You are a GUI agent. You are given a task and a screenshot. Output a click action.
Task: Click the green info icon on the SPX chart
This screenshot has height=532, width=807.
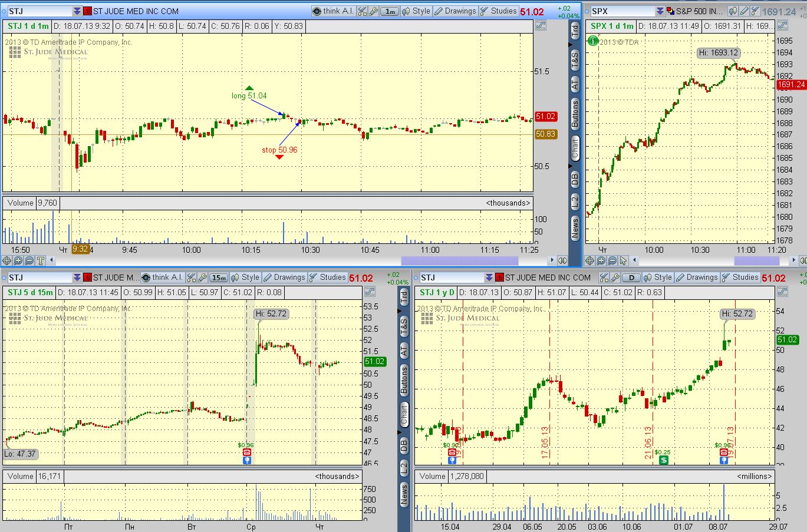[592, 41]
